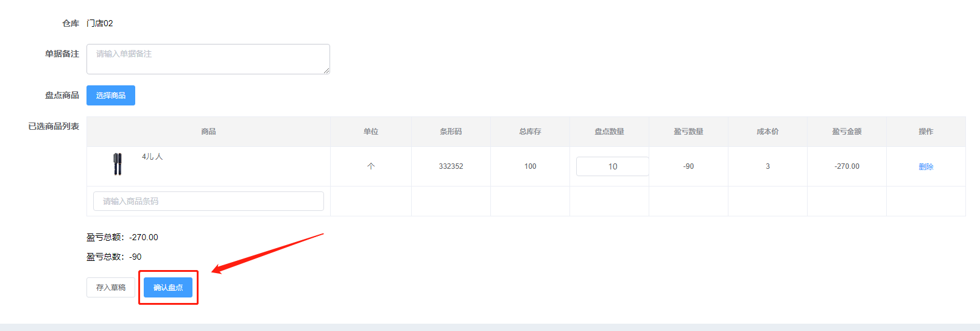Click the 确认盘点 confirm button
Screen dimensions: 980x331
168,288
